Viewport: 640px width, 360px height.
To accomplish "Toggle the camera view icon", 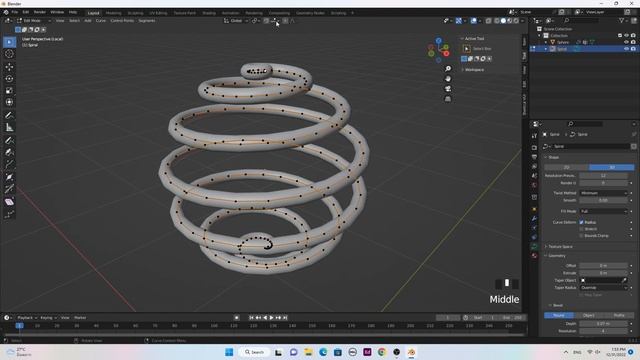I will click(448, 89).
